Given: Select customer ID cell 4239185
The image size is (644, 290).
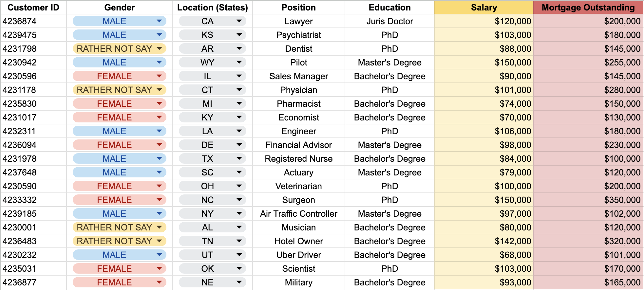Looking at the screenshot, I should (33, 213).
